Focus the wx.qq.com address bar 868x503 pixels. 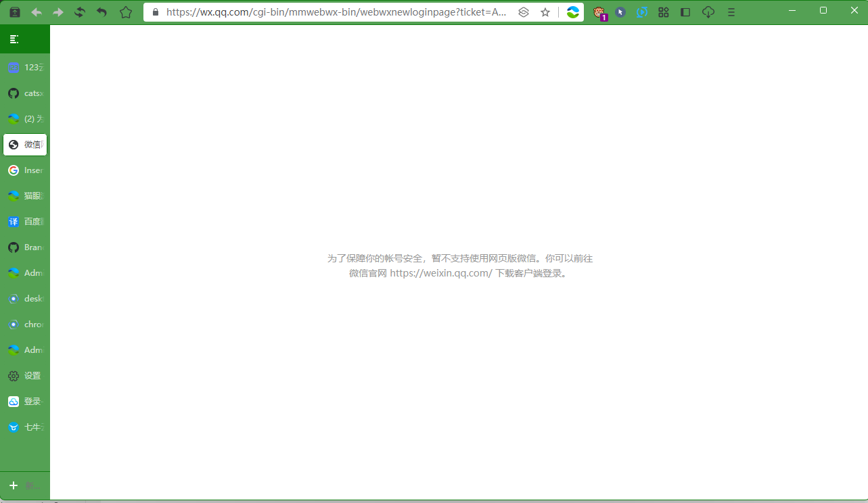pos(336,12)
